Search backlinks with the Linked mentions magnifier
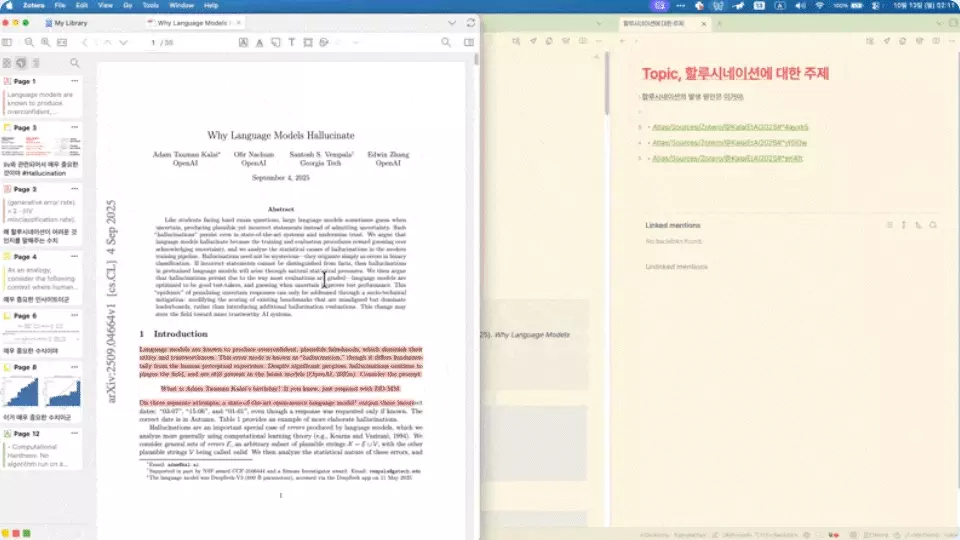 pos(933,225)
